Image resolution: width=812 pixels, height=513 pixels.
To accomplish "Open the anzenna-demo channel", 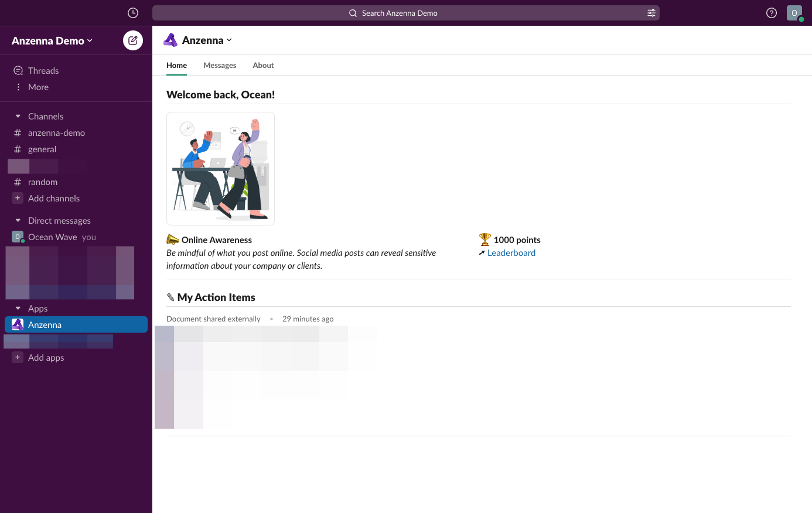I will coord(56,133).
